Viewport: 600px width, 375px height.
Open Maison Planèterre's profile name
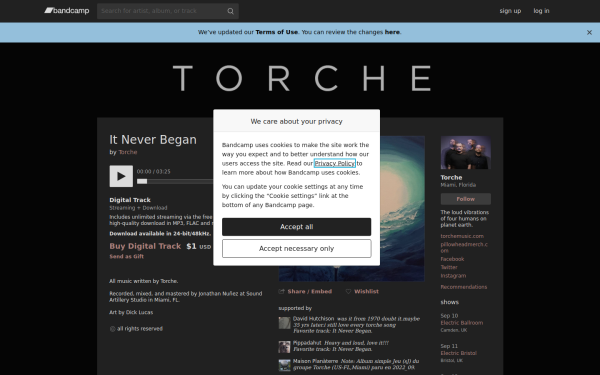point(315,361)
